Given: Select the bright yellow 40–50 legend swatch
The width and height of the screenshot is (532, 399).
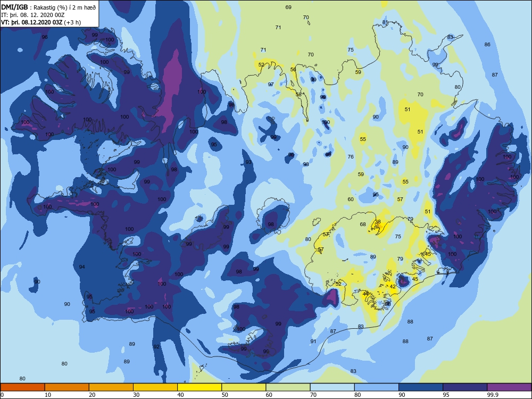Looking at the screenshot, I should click(x=199, y=387).
